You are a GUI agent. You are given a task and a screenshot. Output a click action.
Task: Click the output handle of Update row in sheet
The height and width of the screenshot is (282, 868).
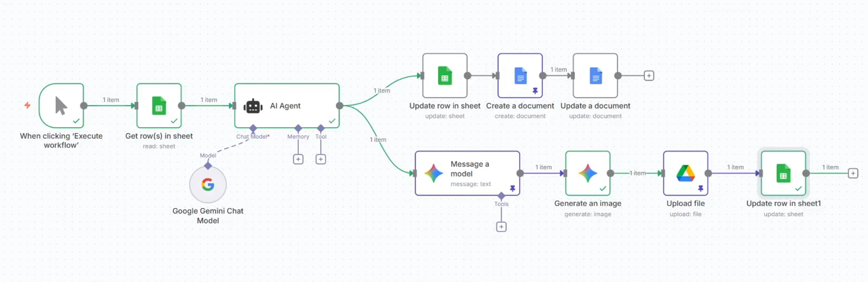467,75
